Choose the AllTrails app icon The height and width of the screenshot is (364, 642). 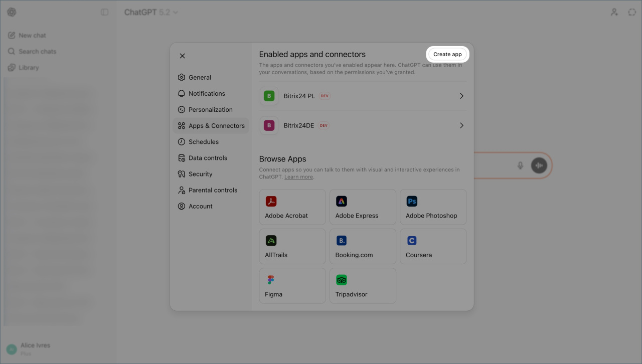point(271,241)
